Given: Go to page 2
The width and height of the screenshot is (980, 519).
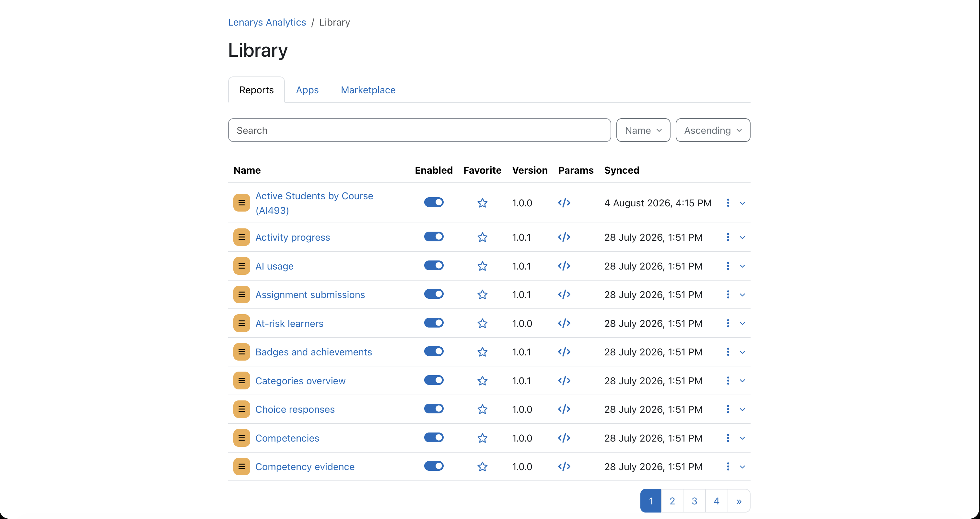Looking at the screenshot, I should [672, 501].
